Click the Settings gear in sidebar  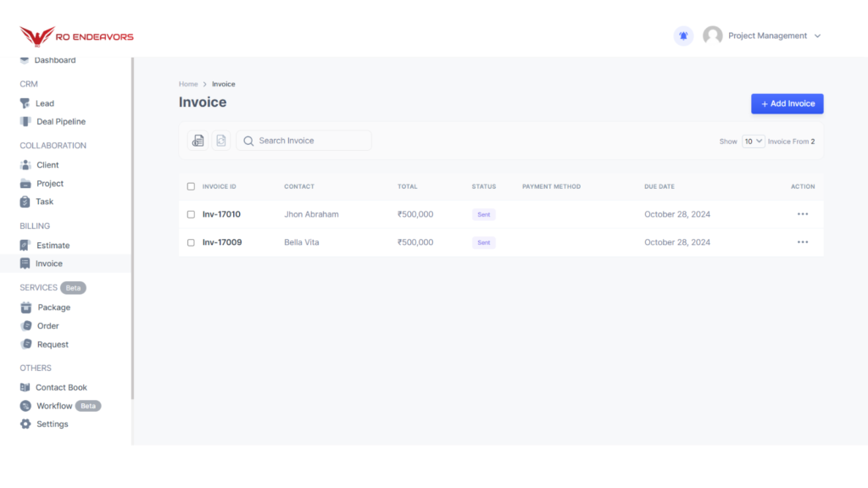[x=25, y=424]
